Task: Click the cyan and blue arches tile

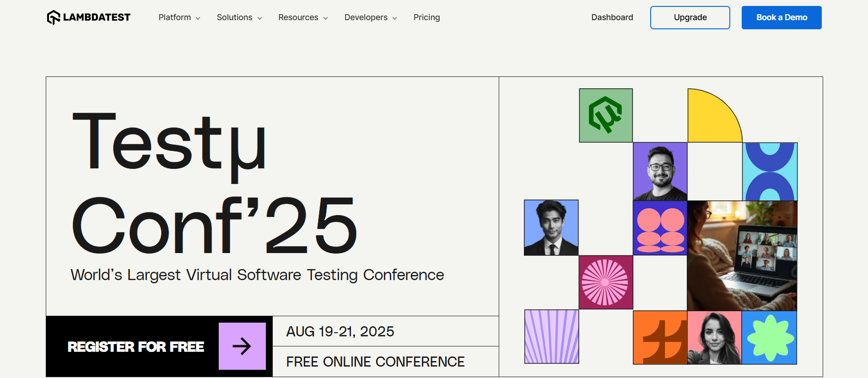Action: point(770,172)
